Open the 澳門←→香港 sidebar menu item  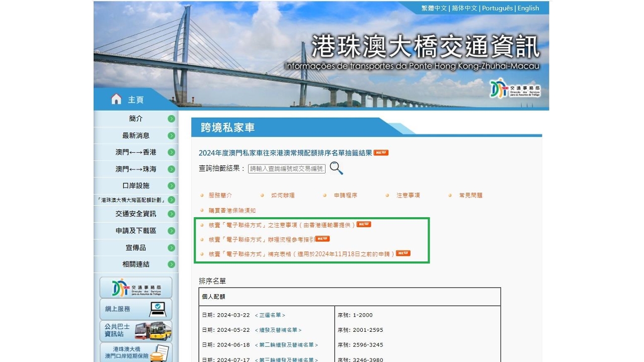tap(136, 152)
